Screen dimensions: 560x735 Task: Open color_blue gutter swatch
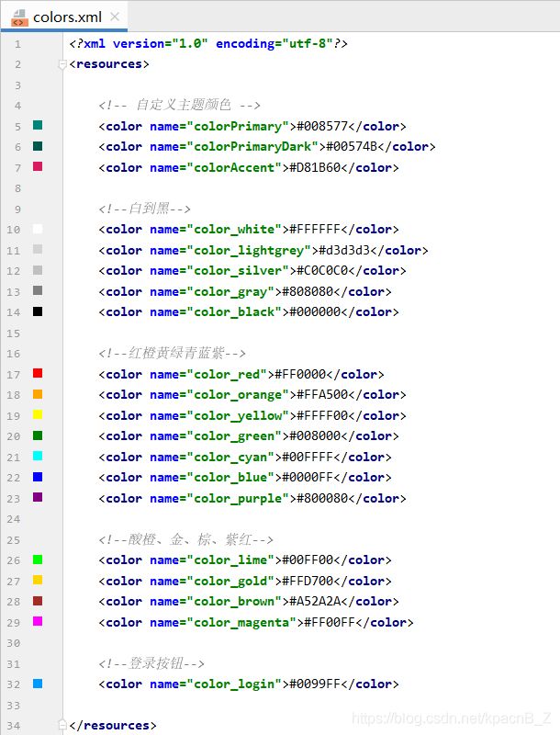(38, 477)
